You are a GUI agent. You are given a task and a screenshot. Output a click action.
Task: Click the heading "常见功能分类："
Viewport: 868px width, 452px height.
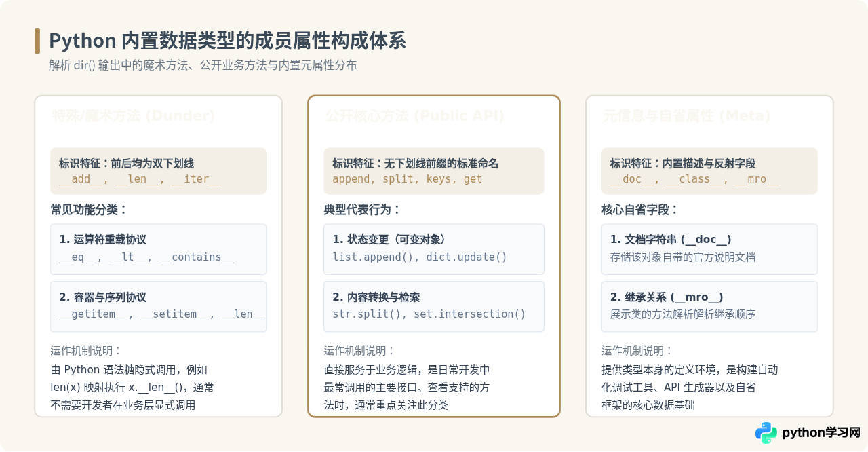[90, 210]
